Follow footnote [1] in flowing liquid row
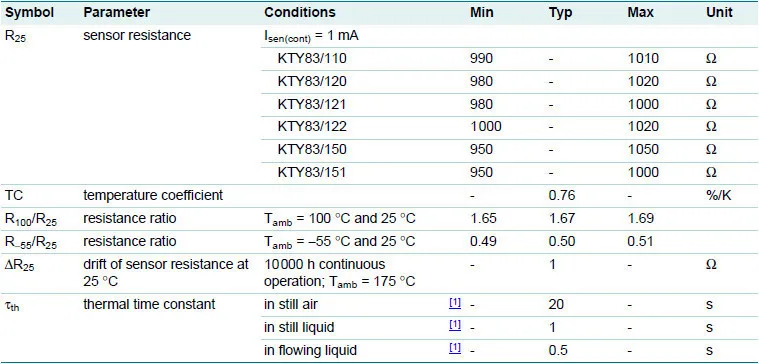759x364 pixels. coord(455,349)
